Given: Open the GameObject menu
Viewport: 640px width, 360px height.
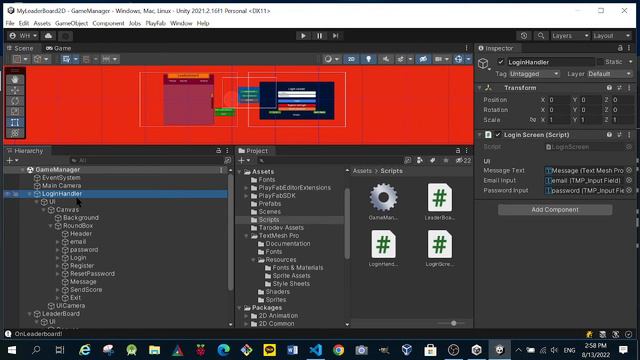Looking at the screenshot, I should point(71,23).
